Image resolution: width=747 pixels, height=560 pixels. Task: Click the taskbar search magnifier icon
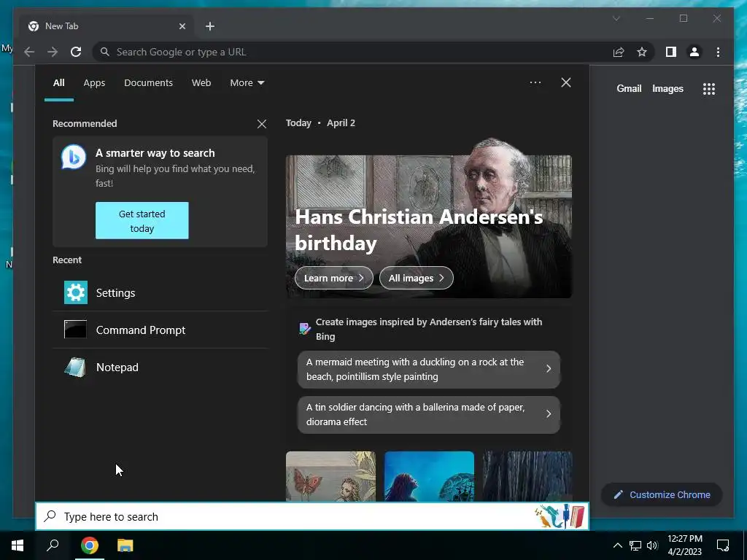[53, 545]
